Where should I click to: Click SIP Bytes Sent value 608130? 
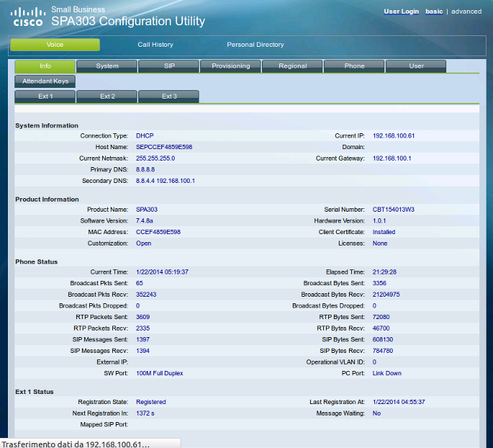[383, 340]
